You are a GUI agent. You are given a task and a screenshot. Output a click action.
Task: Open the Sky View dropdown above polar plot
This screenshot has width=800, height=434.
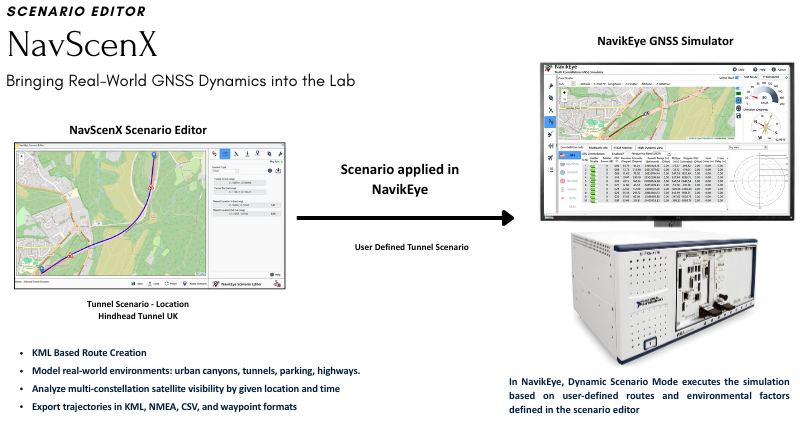coord(748,147)
